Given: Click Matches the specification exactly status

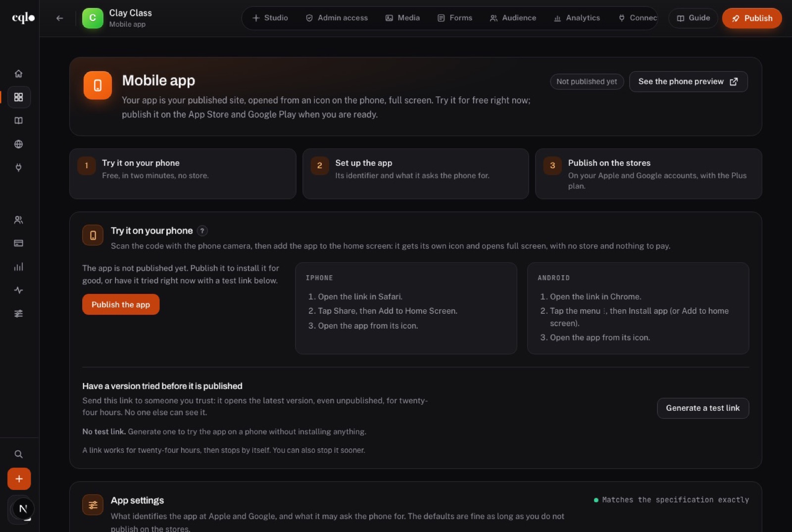Looking at the screenshot, I should pos(671,500).
